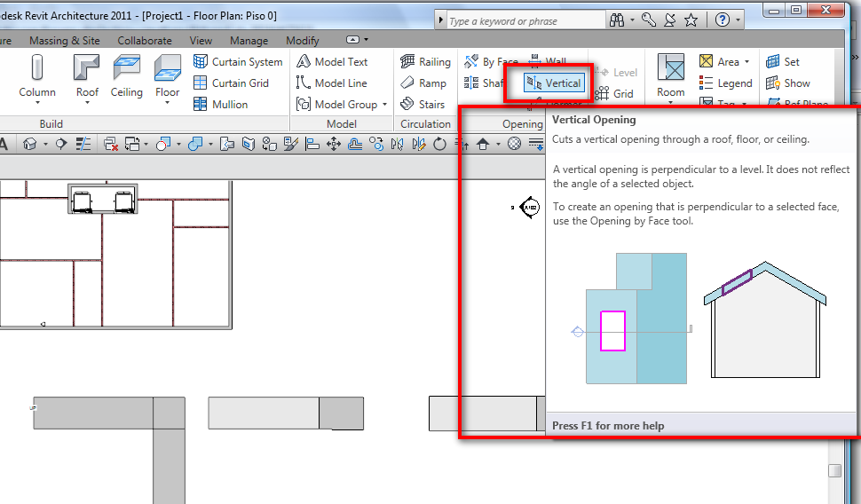Open the Area tool dropdown arrow

tap(746, 61)
